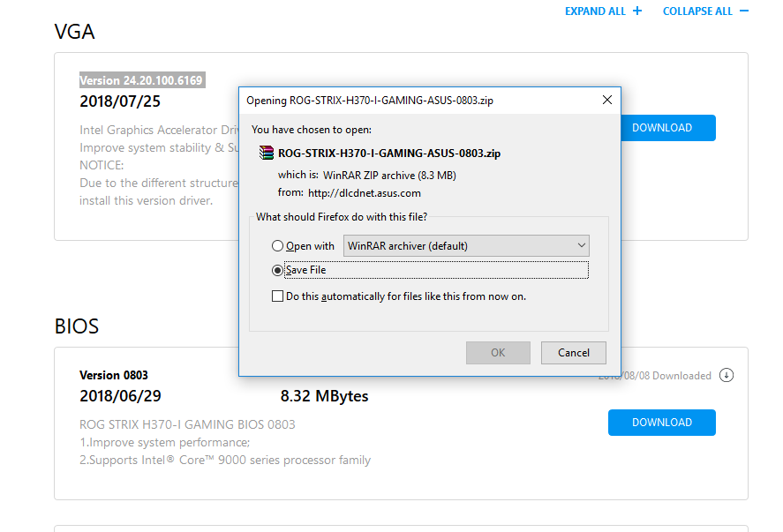The width and height of the screenshot is (783, 532).
Task: Click the dialog title bar text
Action: pos(369,101)
